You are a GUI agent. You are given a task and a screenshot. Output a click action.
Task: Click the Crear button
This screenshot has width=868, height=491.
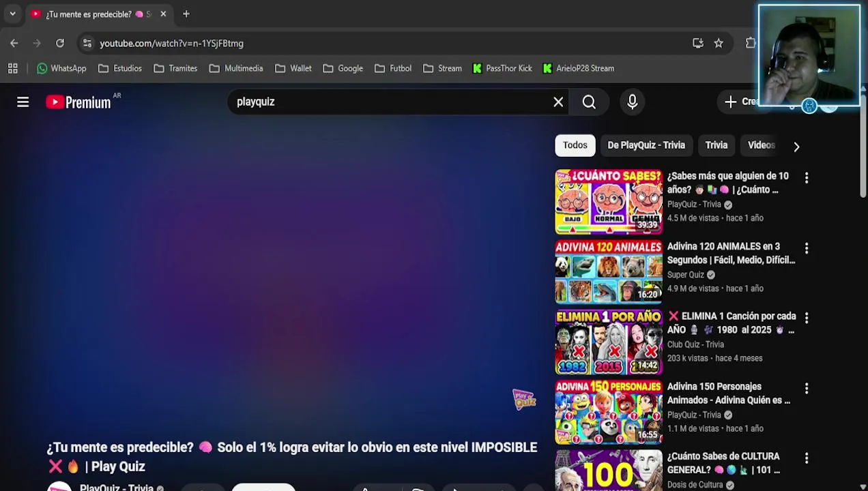pos(741,102)
